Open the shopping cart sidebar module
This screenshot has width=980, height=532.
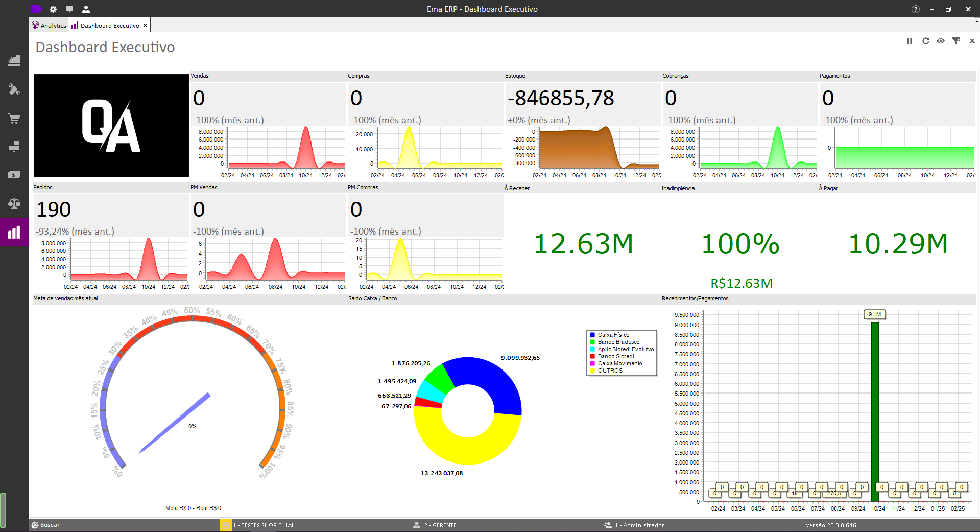(x=14, y=119)
